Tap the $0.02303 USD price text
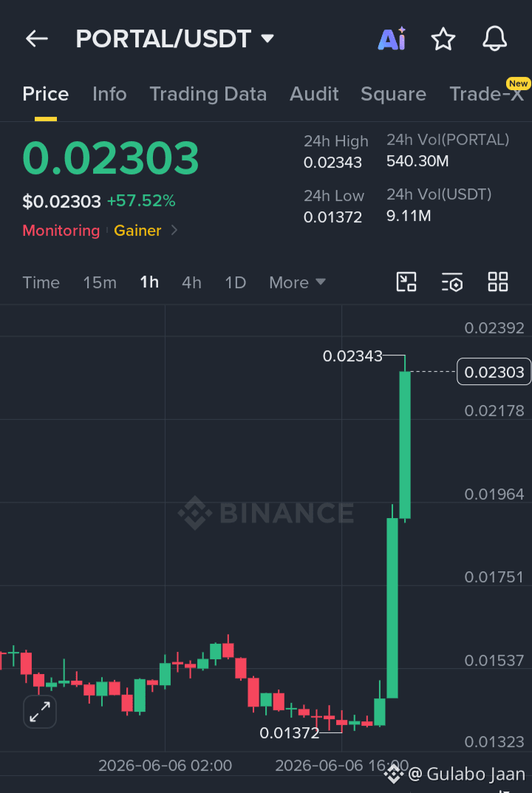The height and width of the screenshot is (793, 532). point(61,202)
